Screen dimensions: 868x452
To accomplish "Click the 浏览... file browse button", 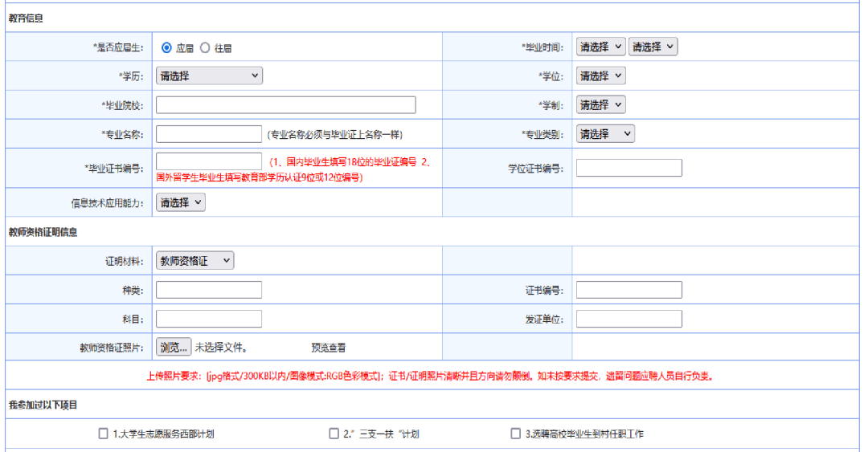I will [174, 347].
